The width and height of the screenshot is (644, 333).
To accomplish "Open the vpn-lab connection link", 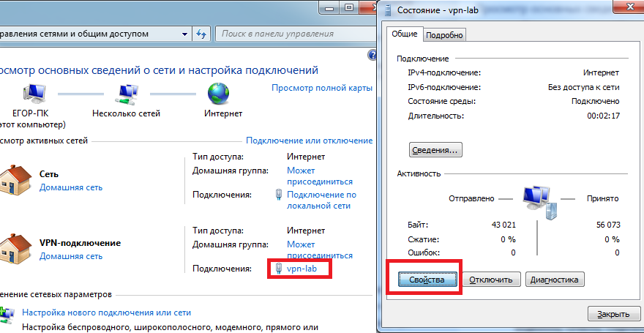I will click(x=302, y=269).
